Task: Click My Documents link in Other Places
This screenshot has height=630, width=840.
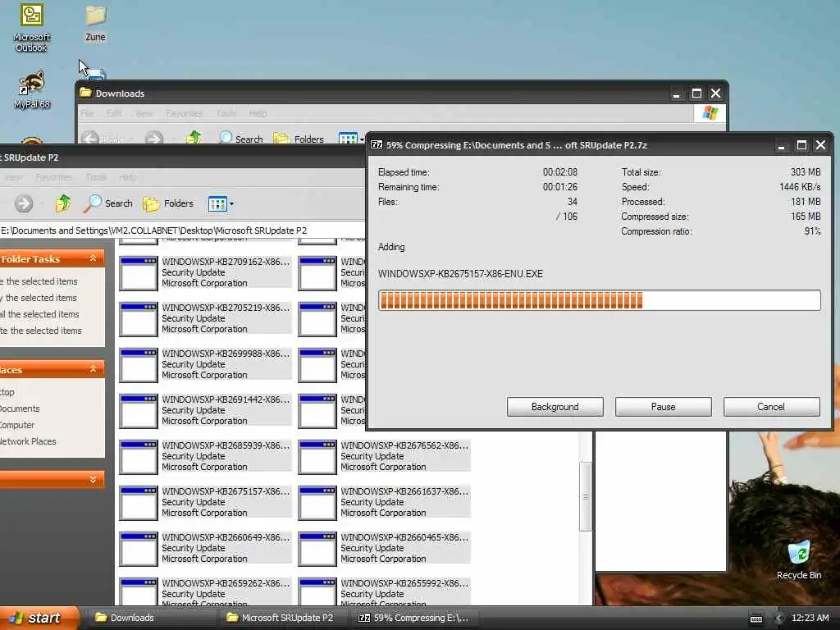Action: point(20,409)
